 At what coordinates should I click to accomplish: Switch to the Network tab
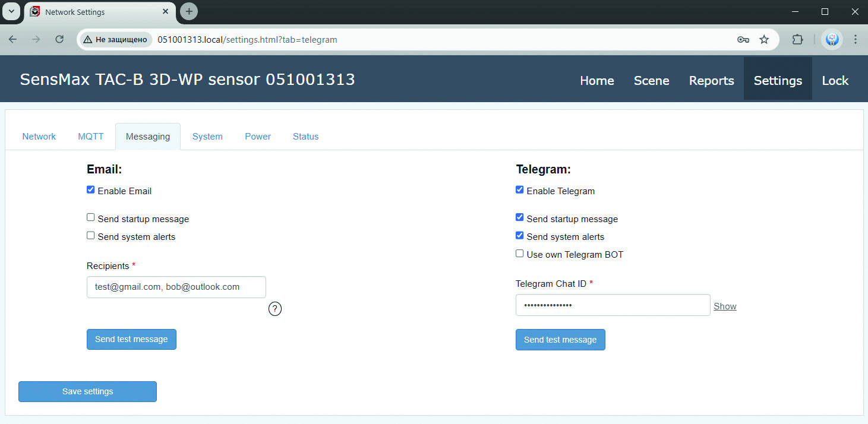pyautogui.click(x=39, y=137)
